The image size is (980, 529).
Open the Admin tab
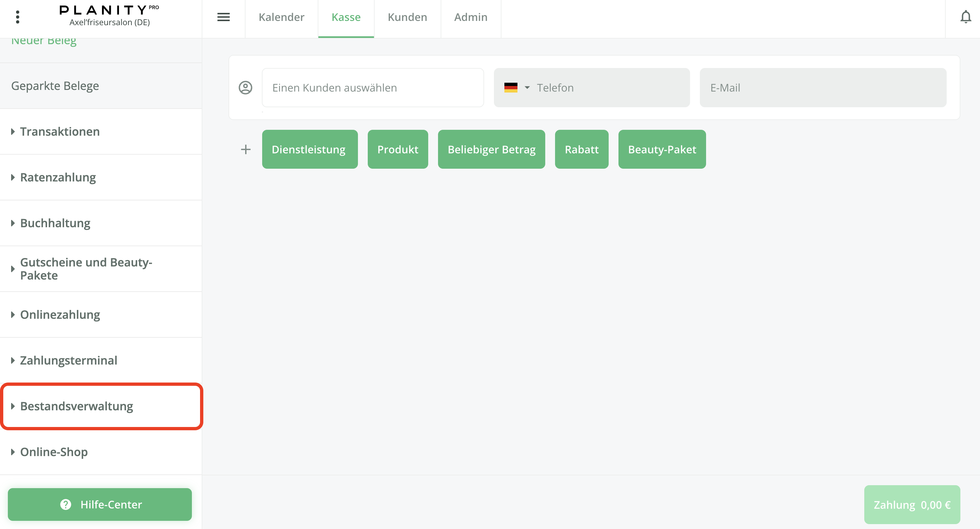tap(471, 17)
